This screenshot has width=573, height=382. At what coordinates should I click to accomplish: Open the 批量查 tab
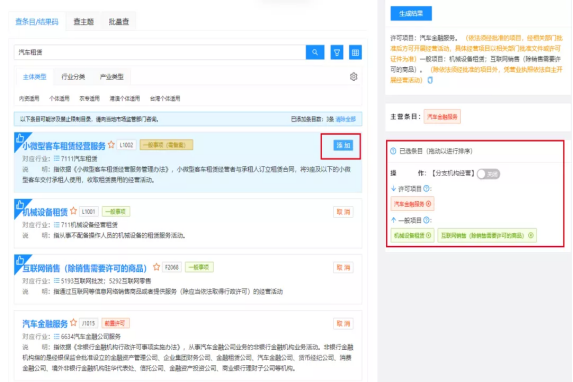(x=119, y=22)
